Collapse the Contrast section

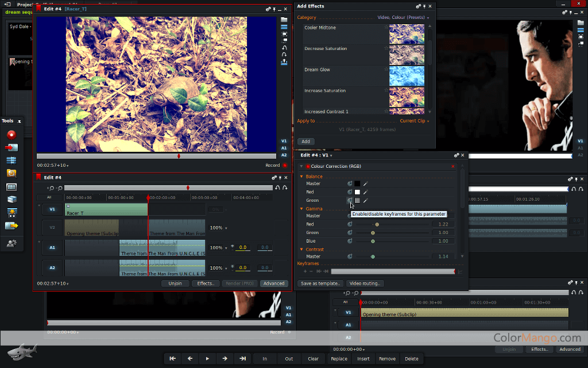(x=301, y=250)
